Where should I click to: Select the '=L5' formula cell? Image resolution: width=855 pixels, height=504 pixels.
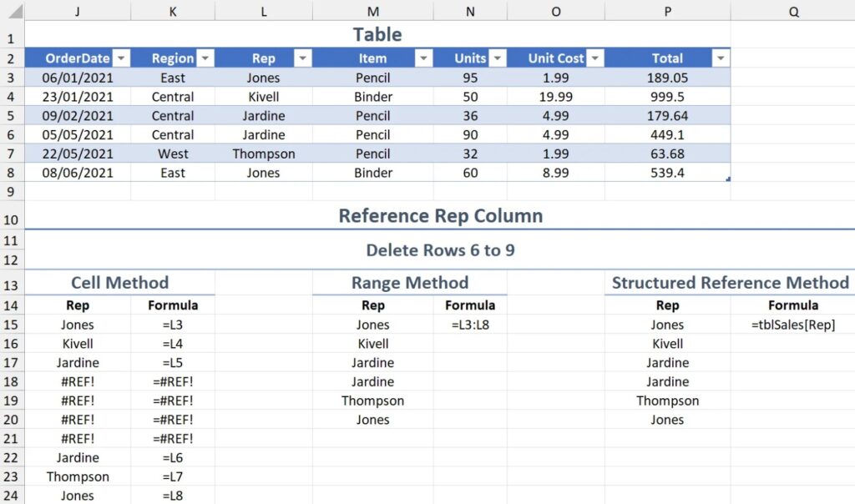coord(173,362)
